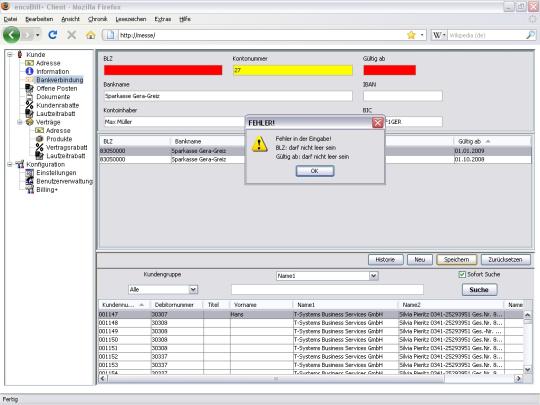Click the Offene Posten icon
This screenshot has height=405, width=540.
tap(29, 88)
